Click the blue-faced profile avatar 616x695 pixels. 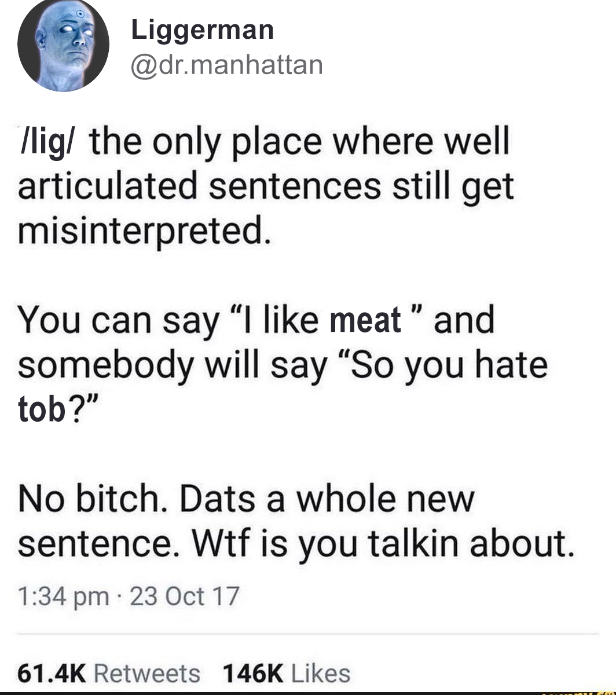tap(63, 46)
